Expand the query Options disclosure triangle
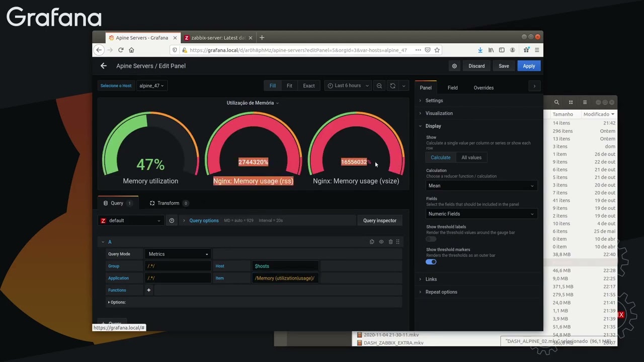The image size is (644, 362). [109, 302]
